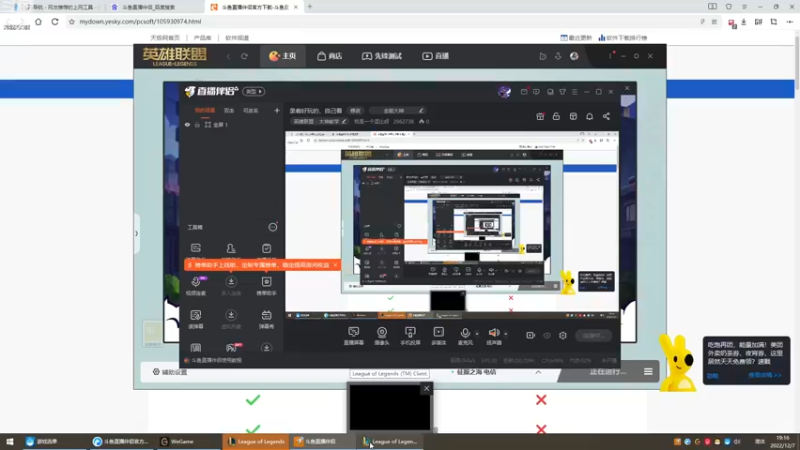The image size is (800, 450).
Task: Click the lock icon in top-right panel
Action: 556,116
